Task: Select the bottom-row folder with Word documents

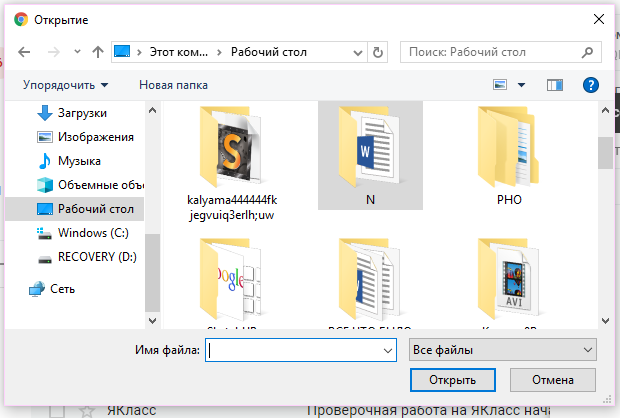Action: 370,279
